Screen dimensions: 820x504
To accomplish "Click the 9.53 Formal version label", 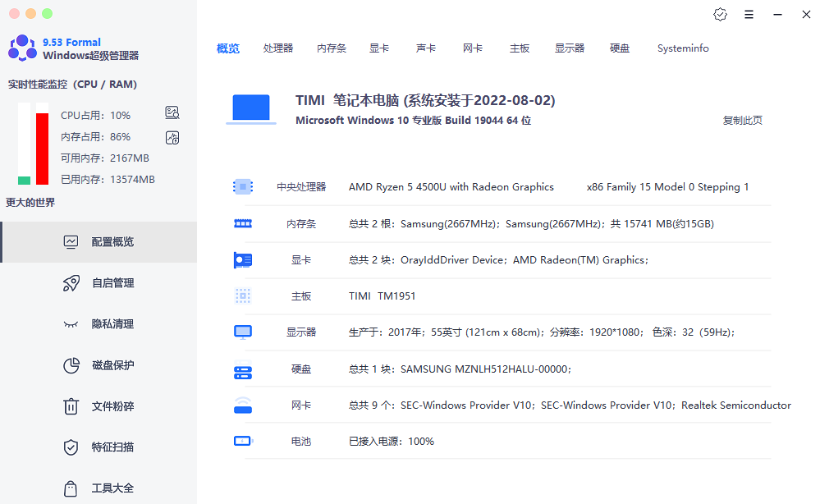I will [x=71, y=43].
